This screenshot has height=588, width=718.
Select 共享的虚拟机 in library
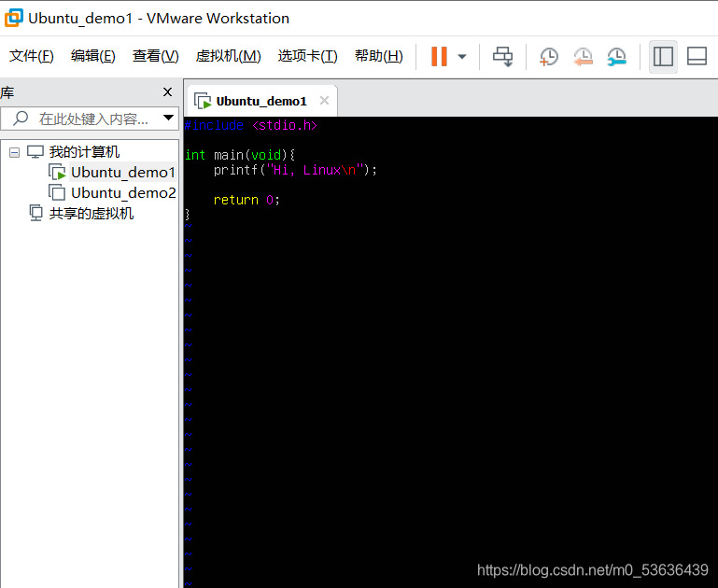tap(92, 214)
